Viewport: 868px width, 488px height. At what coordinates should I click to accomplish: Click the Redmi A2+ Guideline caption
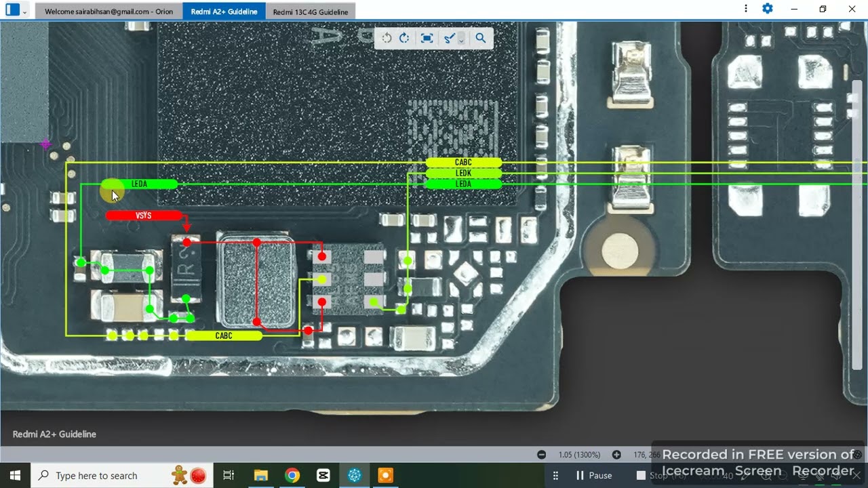(54, 434)
